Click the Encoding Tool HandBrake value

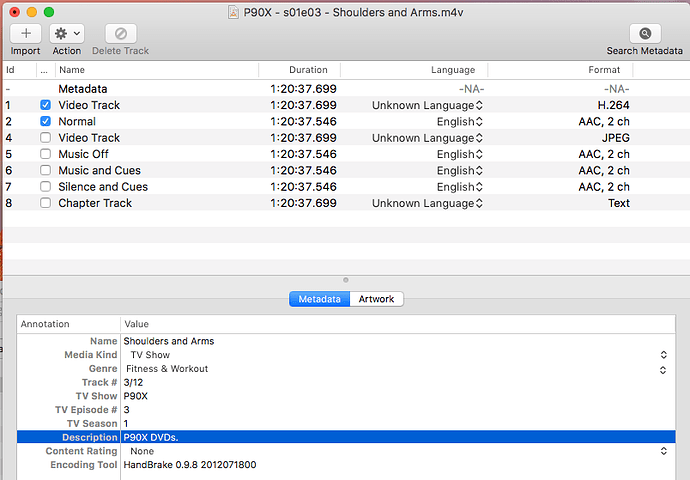190,465
